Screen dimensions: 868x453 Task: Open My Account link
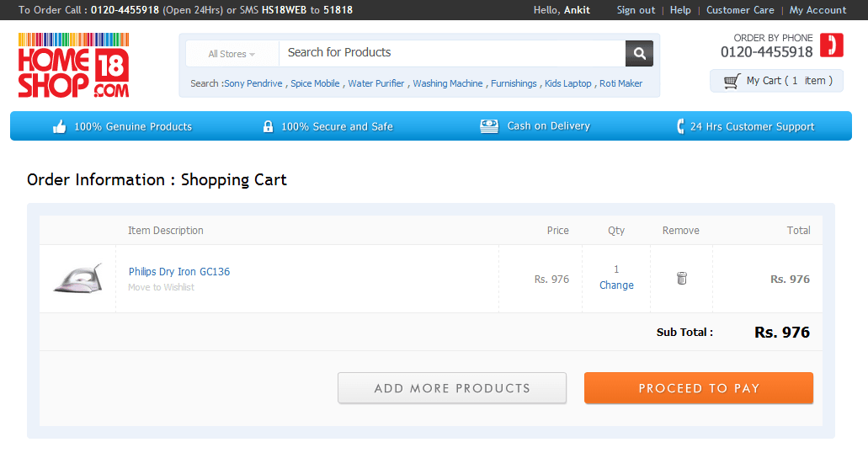pos(817,10)
